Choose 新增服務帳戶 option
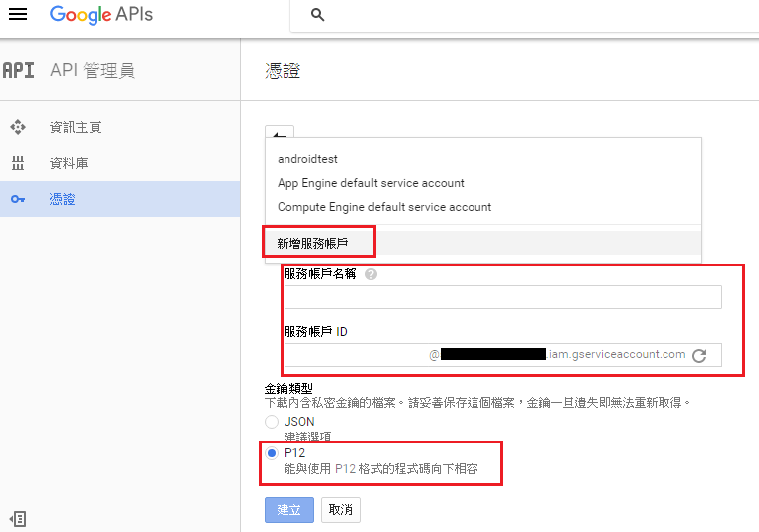This screenshot has height=532, width=759. [483, 243]
